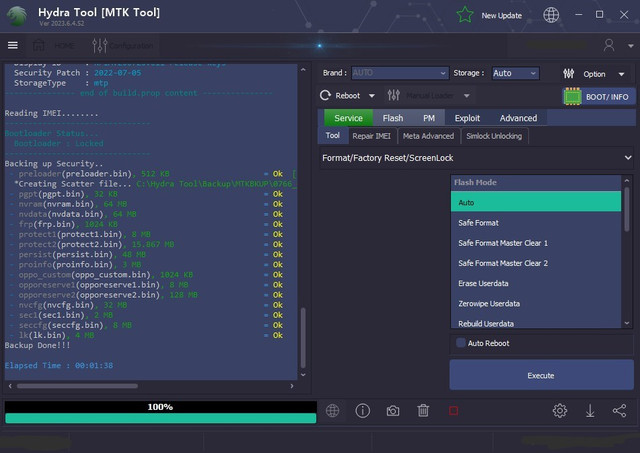Switch to the PM tab
The width and height of the screenshot is (640, 453).
pos(429,118)
